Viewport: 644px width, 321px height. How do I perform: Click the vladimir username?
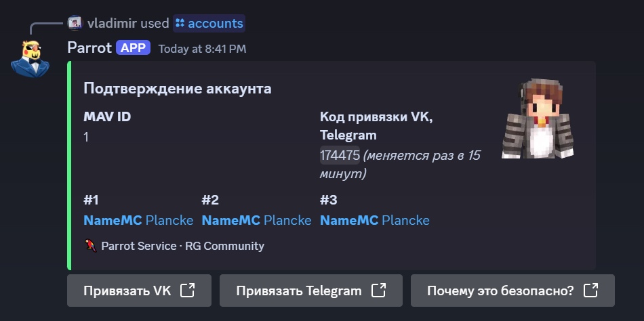(x=112, y=23)
